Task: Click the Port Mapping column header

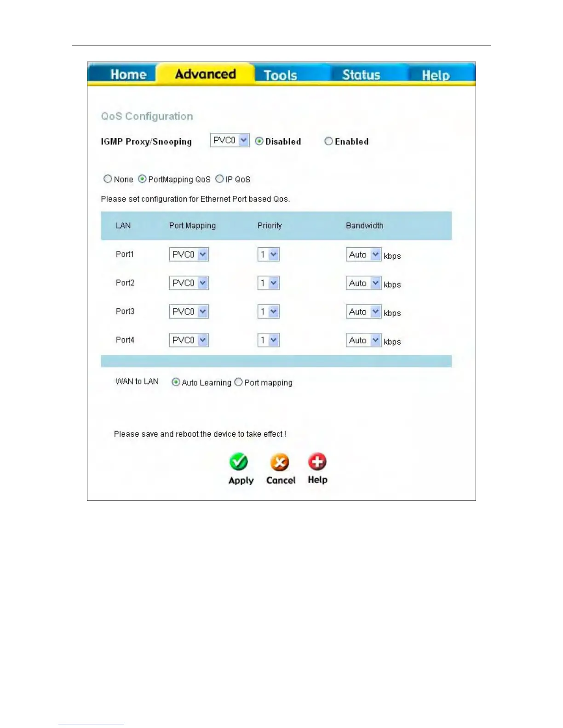Action: (192, 225)
